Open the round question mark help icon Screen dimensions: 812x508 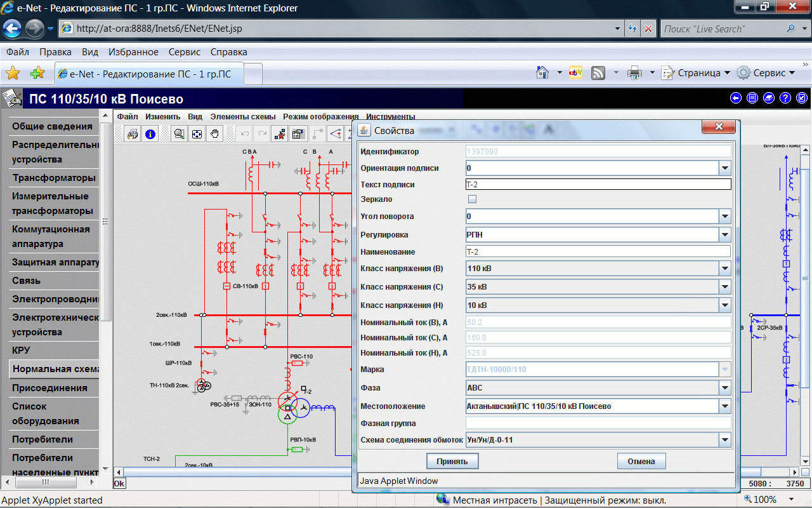785,98
